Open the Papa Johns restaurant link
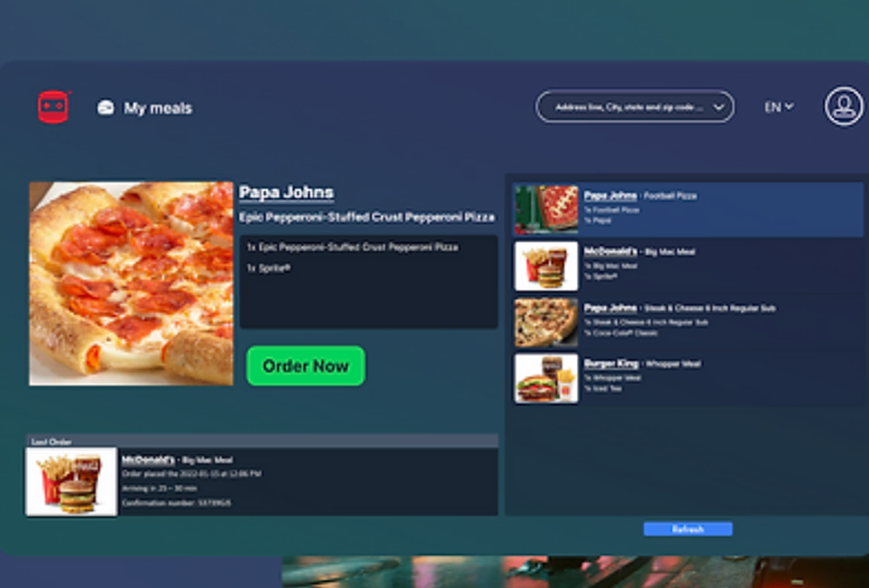 point(284,191)
